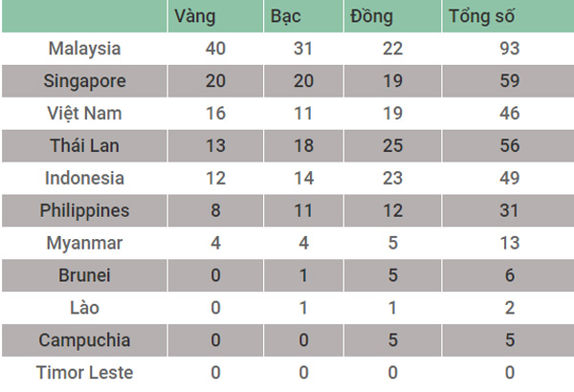Click Thái Lan's bronze count of 25
Screen dimensions: 574x392
(392, 145)
